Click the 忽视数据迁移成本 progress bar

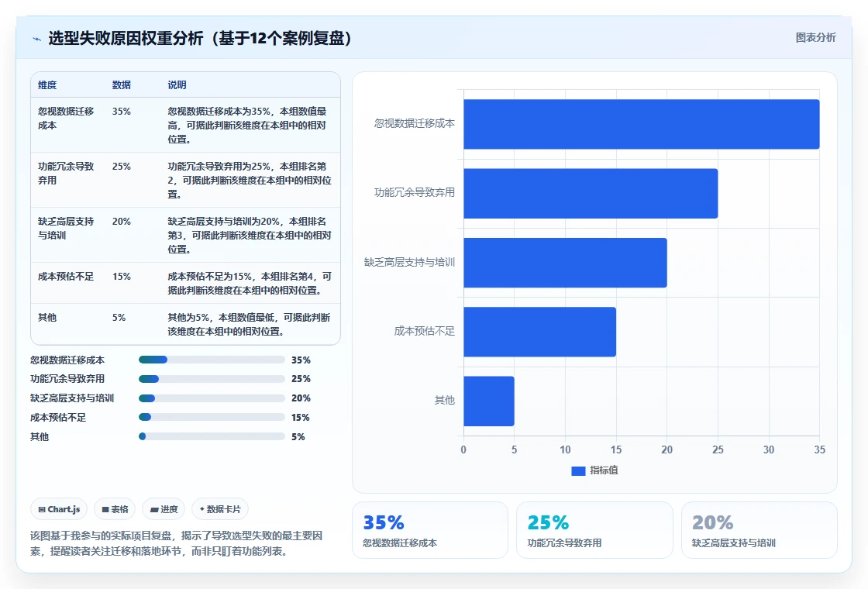coord(212,360)
